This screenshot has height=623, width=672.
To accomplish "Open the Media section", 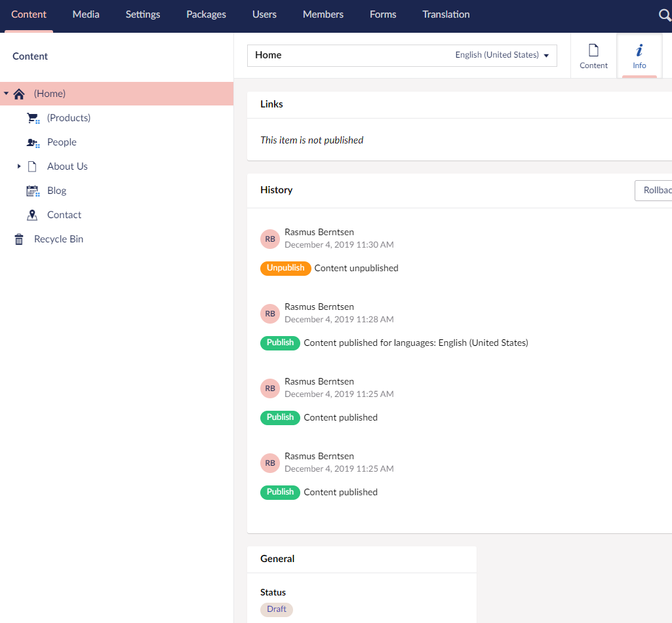I will click(86, 14).
